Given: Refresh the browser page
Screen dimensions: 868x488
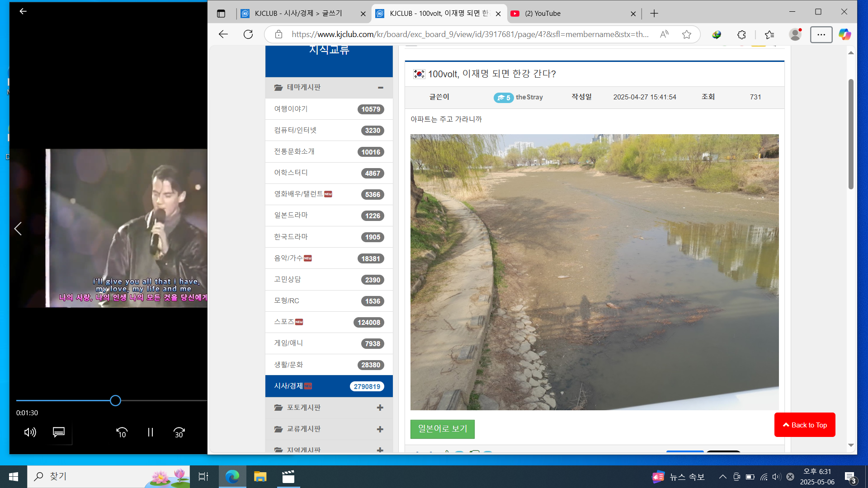Looking at the screenshot, I should click(248, 34).
